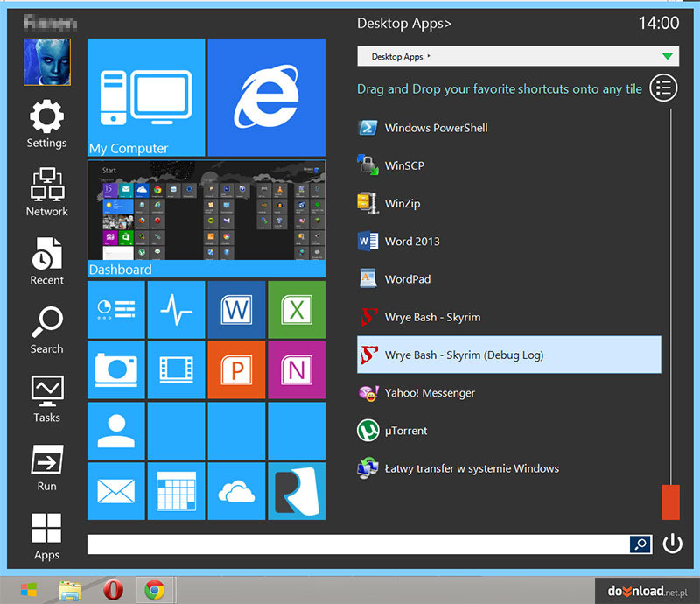Viewport: 700px width, 604px height.
Task: Open Word 2013 in the list
Action: coord(509,242)
